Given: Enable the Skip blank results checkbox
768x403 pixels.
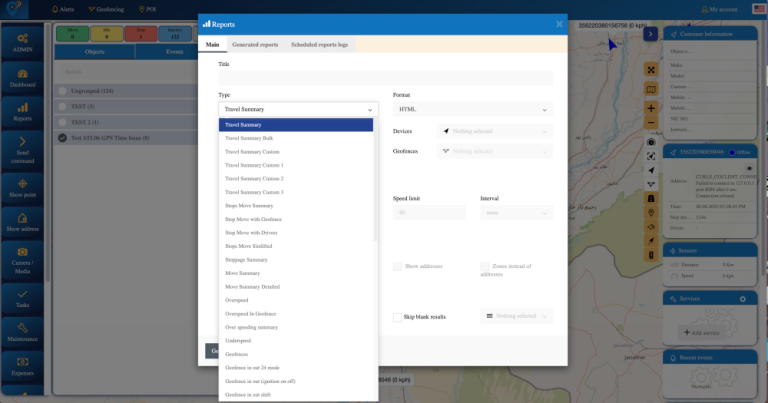Looking at the screenshot, I should point(397,317).
